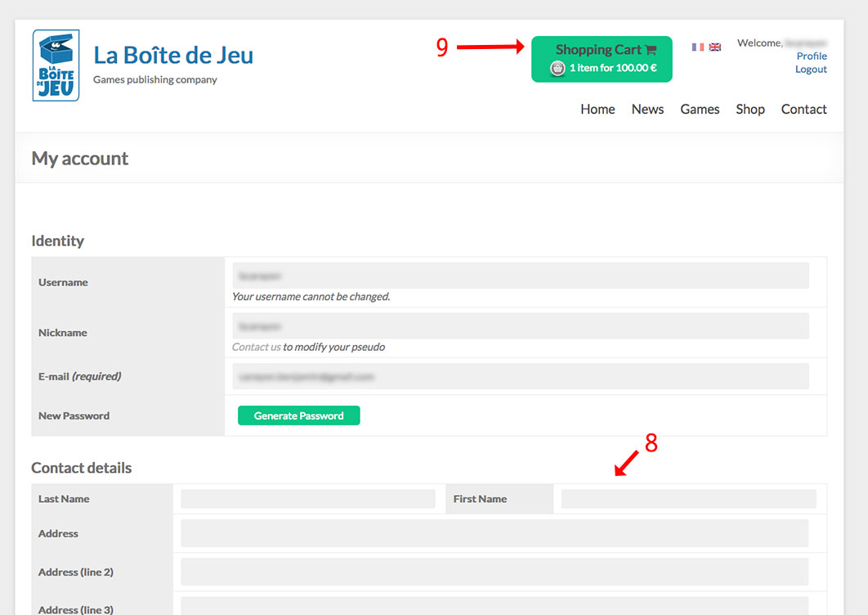Click the La Boîte de Jeu title
This screenshot has height=615, width=868.
(173, 55)
